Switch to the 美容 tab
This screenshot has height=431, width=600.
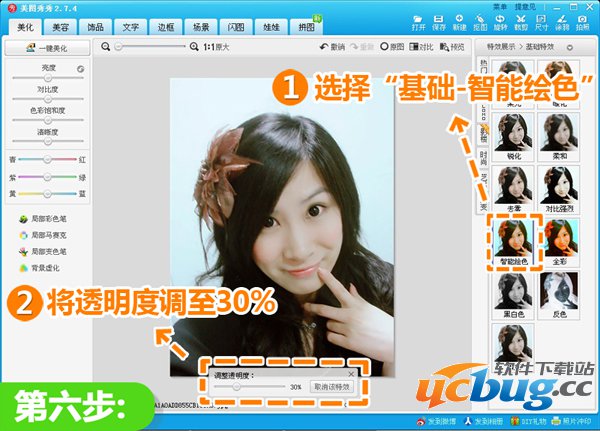[x=61, y=27]
